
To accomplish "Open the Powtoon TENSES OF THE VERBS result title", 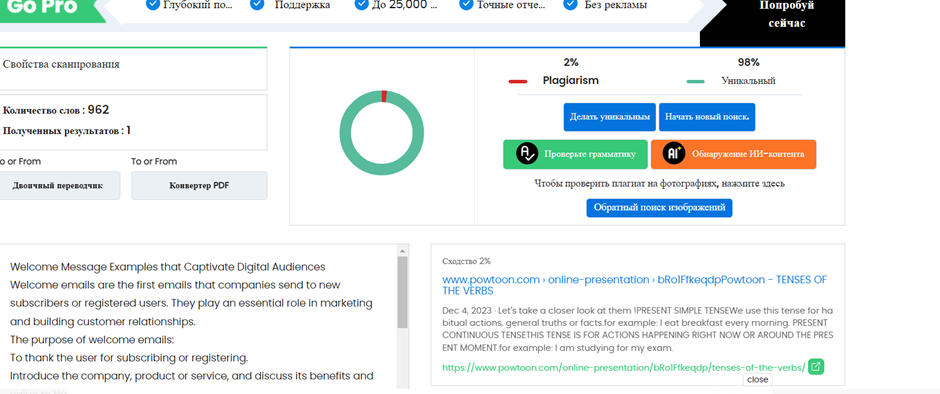I will tap(635, 285).
